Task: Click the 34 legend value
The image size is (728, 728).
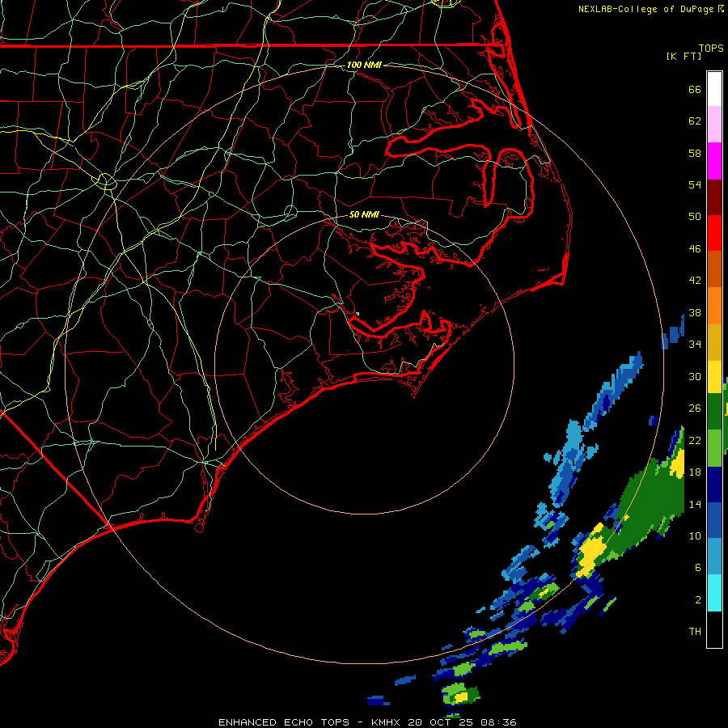Action: [x=695, y=344]
